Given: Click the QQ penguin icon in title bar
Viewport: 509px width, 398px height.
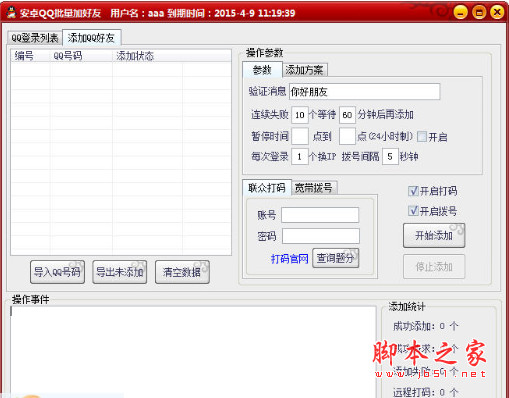Looking at the screenshot, I should 11,12.
